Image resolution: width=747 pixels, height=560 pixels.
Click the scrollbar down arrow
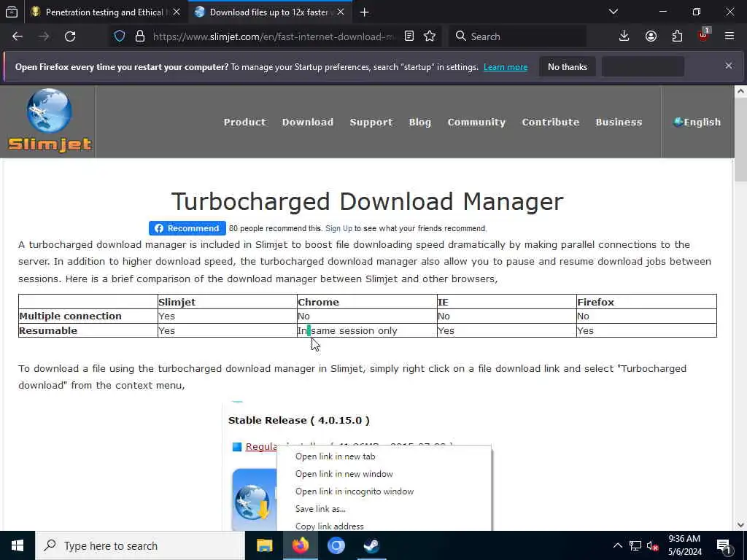click(x=740, y=525)
